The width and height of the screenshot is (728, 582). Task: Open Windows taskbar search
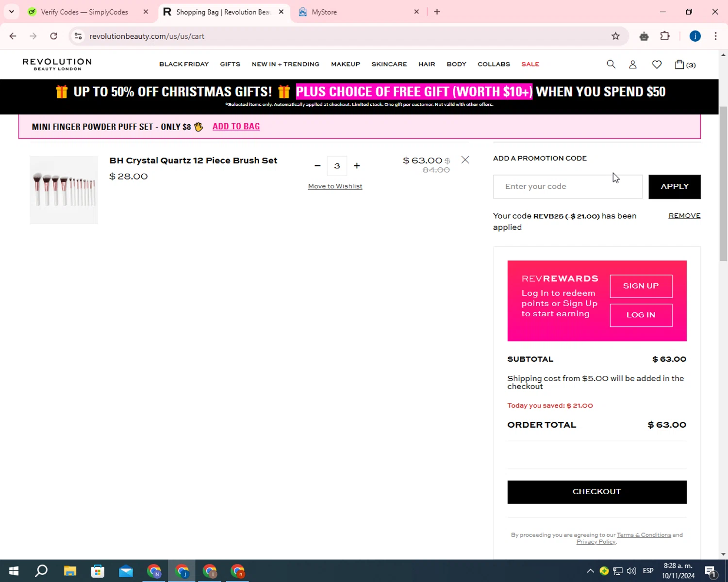point(41,571)
